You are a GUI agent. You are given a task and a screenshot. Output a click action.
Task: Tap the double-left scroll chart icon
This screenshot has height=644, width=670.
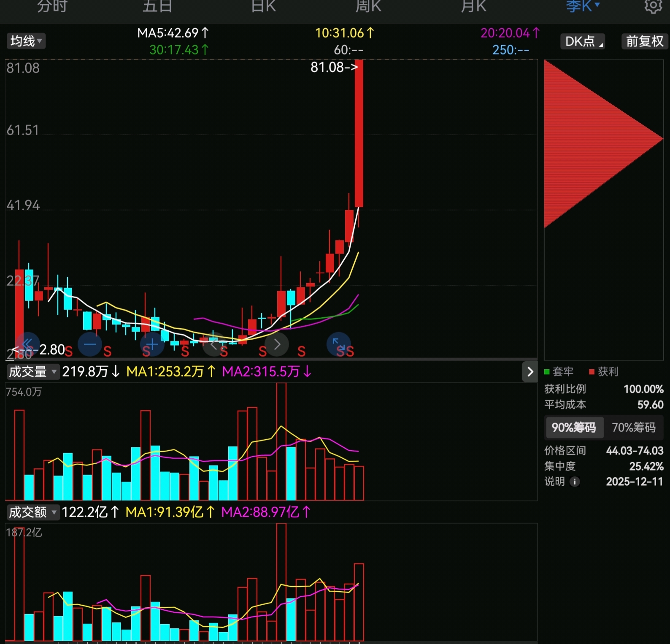pos(28,344)
